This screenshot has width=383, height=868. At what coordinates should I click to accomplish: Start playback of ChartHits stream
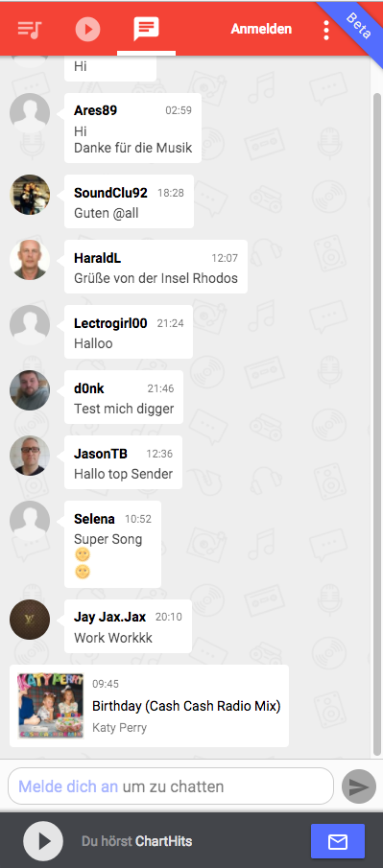coord(43,841)
